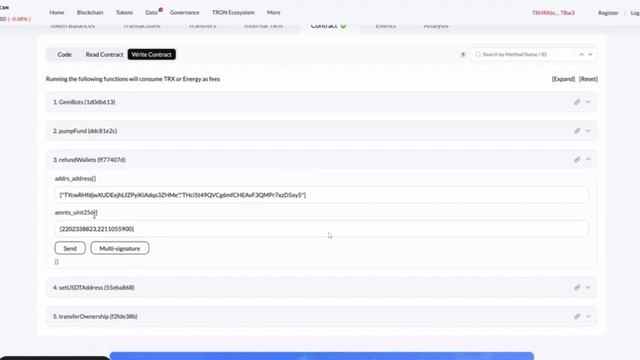Copy link for setUSDTAddress function
The image size is (640, 360).
click(x=577, y=287)
